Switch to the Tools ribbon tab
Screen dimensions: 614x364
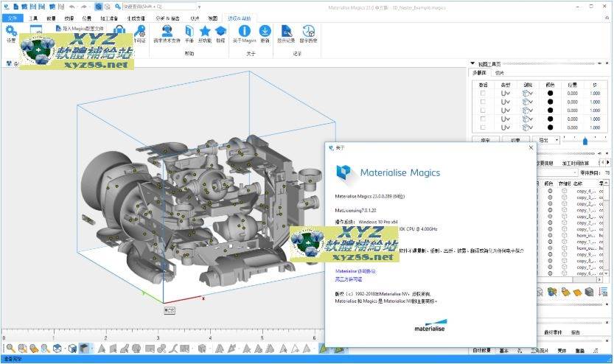click(33, 18)
